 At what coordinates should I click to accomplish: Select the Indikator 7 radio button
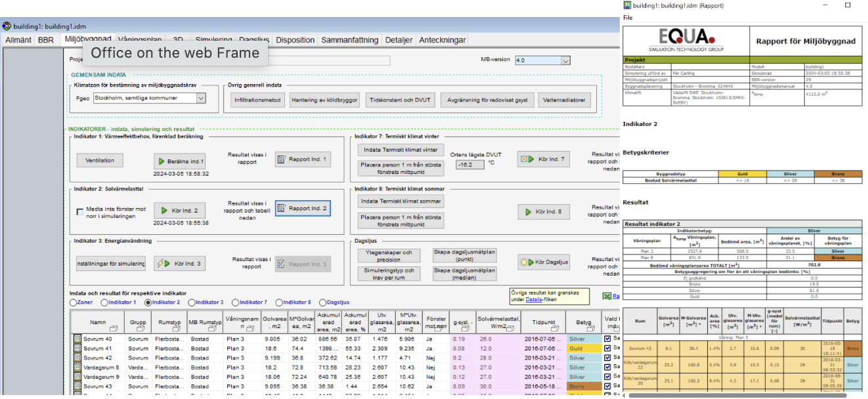pos(236,303)
